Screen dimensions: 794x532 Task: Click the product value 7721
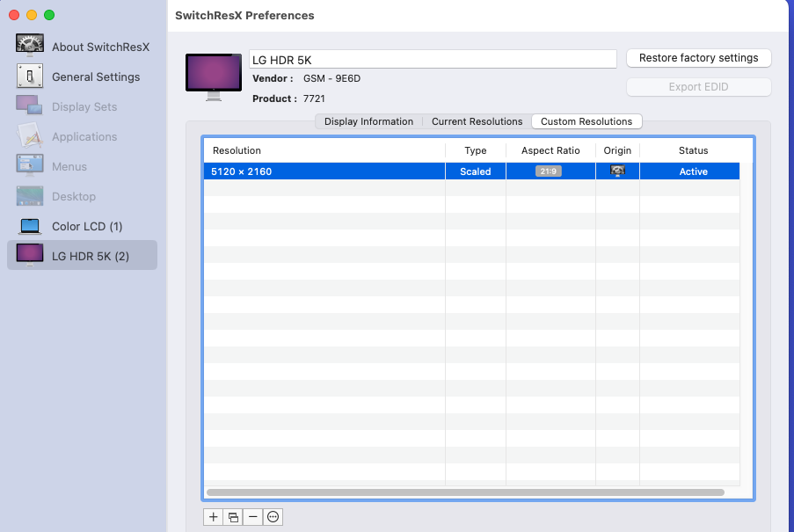pyautogui.click(x=314, y=98)
